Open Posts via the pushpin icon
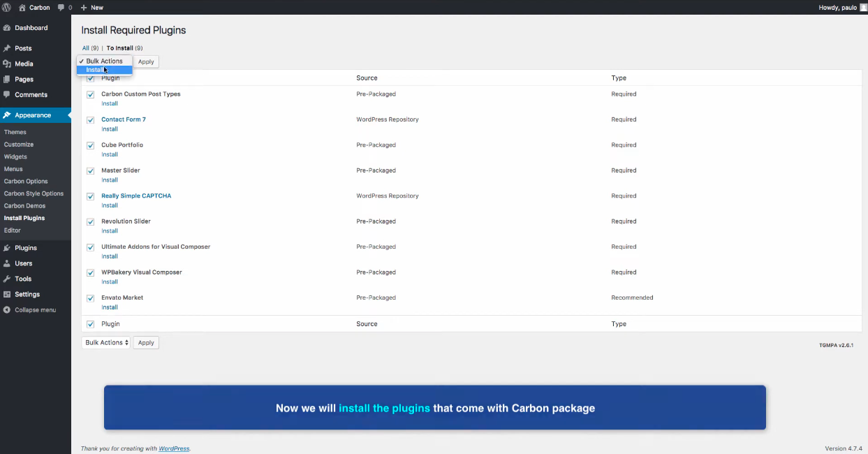This screenshot has height=454, width=868. [x=7, y=48]
